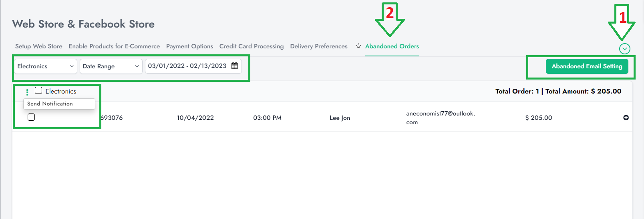Expand order row with the plus icon
The image size is (644, 219).
[x=626, y=117]
